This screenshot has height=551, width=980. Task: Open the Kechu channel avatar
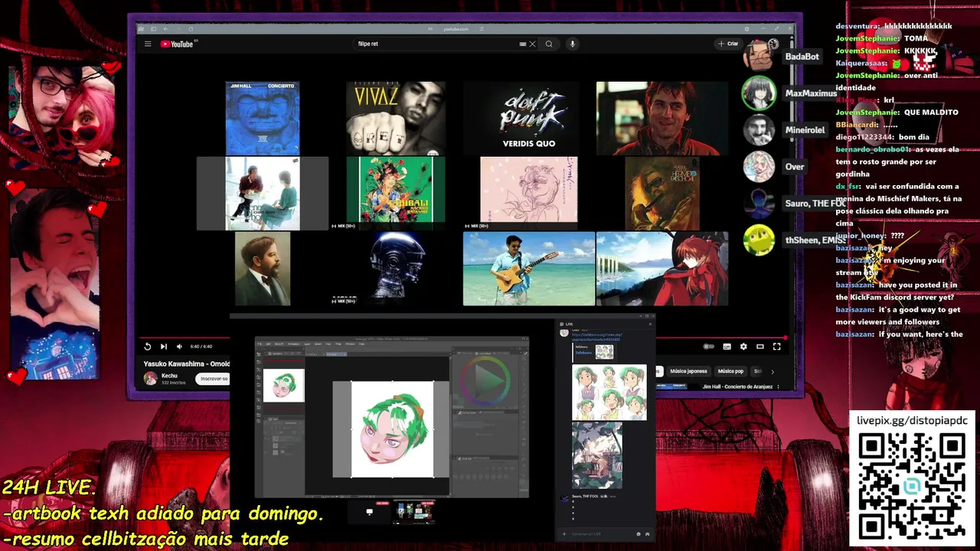click(151, 378)
